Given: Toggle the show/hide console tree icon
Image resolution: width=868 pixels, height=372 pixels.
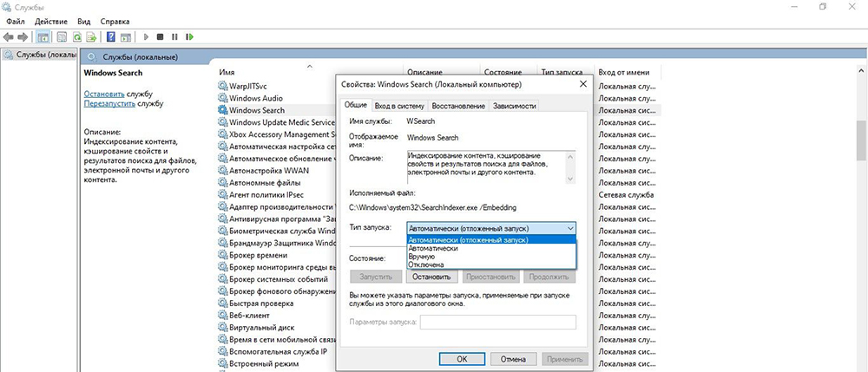Looking at the screenshot, I should tap(43, 37).
